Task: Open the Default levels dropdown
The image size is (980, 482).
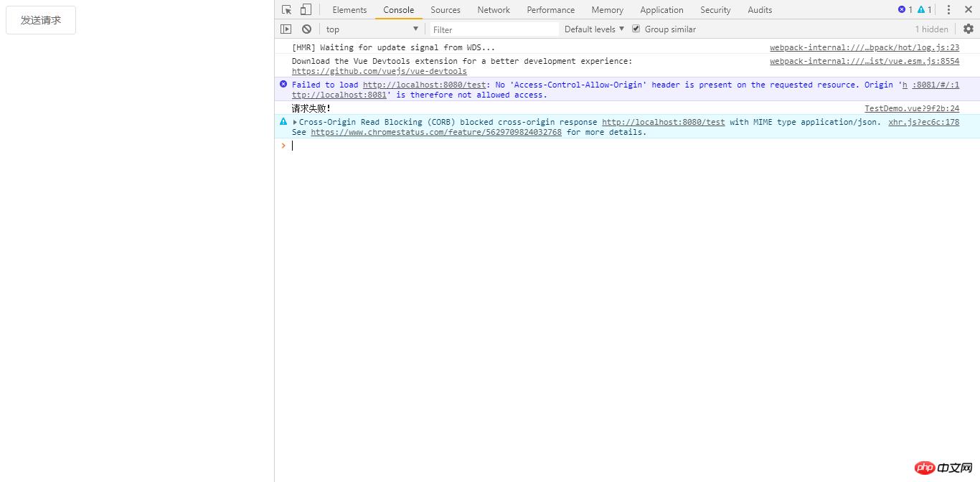Action: (593, 29)
